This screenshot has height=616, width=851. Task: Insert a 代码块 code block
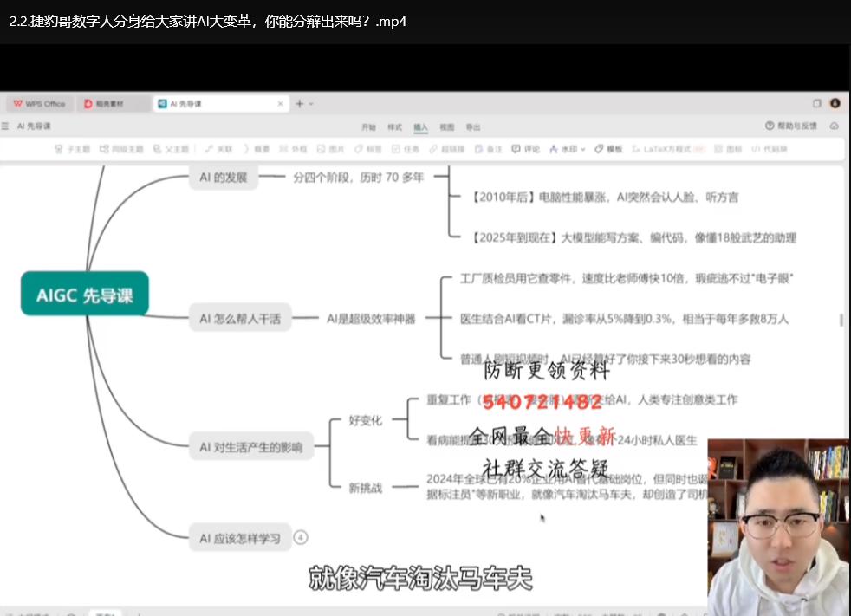770,149
